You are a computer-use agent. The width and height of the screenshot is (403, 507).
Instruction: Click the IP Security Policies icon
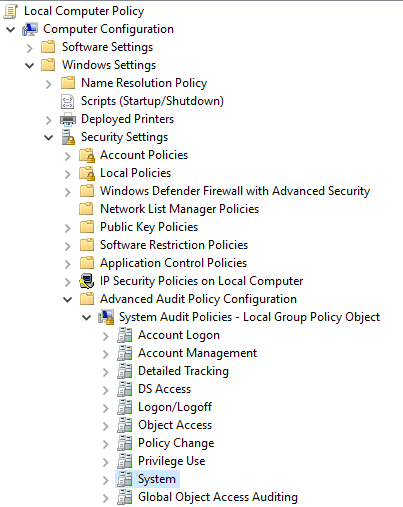[87, 281]
